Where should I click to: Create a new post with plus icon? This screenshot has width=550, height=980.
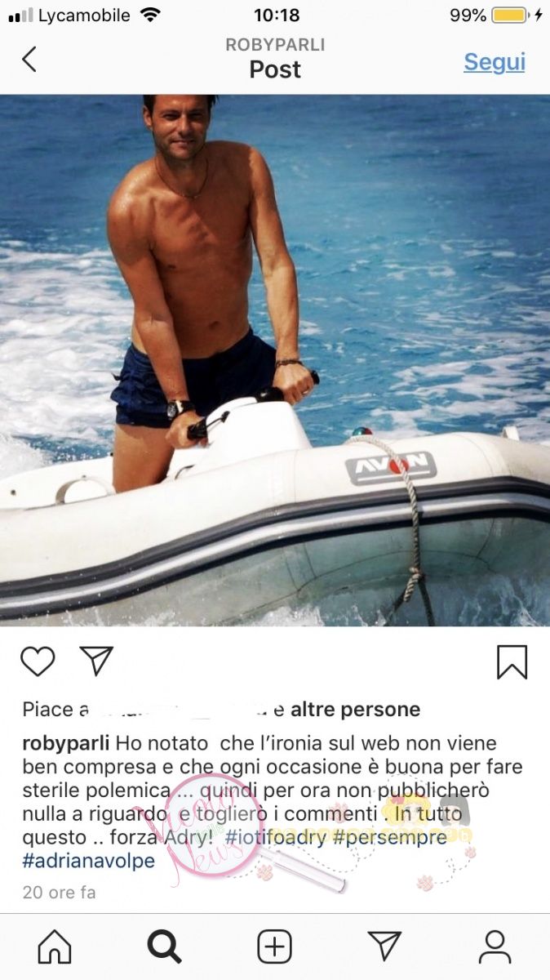(x=275, y=947)
